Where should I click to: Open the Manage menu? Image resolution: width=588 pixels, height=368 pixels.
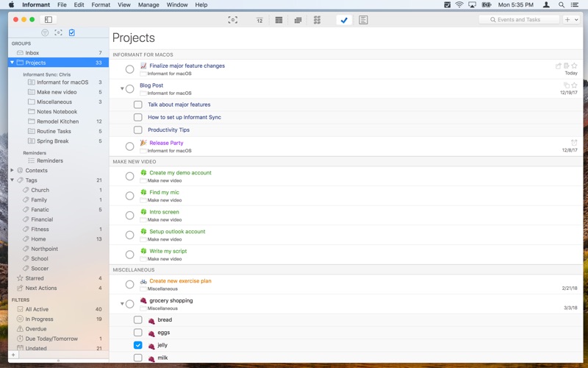[x=148, y=5]
